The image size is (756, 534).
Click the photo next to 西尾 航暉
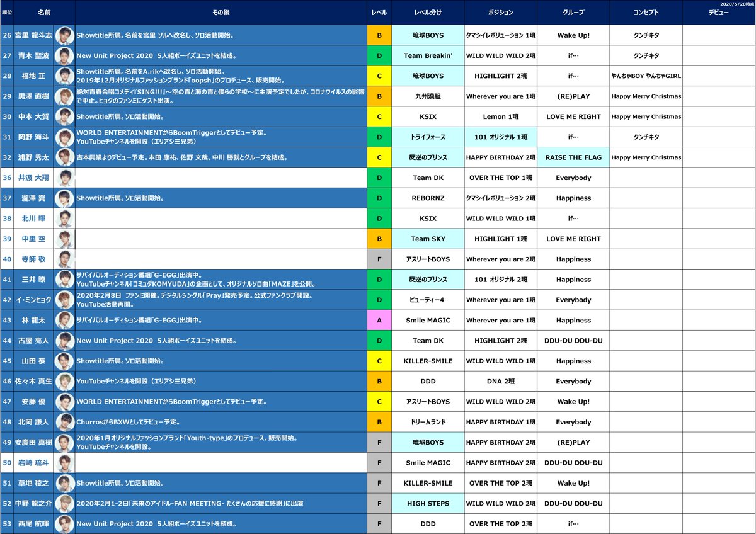pos(64,524)
